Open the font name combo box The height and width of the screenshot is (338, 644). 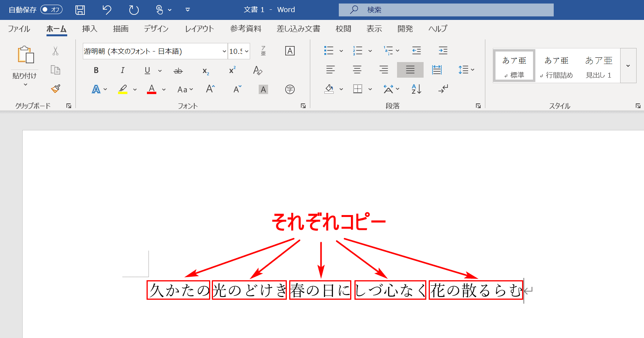tap(155, 51)
